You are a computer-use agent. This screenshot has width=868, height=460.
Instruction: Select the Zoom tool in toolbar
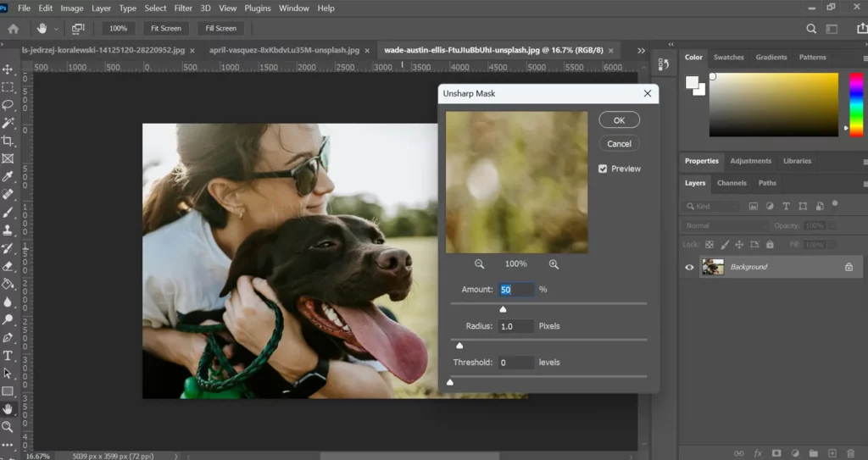(8, 427)
